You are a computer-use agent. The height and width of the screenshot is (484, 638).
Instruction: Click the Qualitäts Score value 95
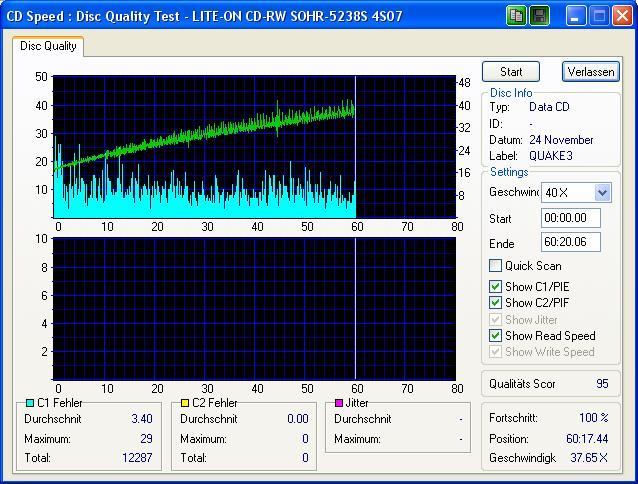tap(602, 384)
